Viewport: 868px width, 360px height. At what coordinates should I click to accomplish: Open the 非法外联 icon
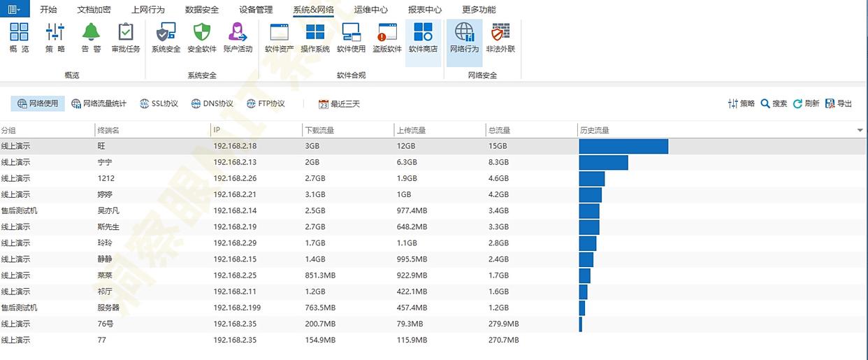pyautogui.click(x=500, y=38)
